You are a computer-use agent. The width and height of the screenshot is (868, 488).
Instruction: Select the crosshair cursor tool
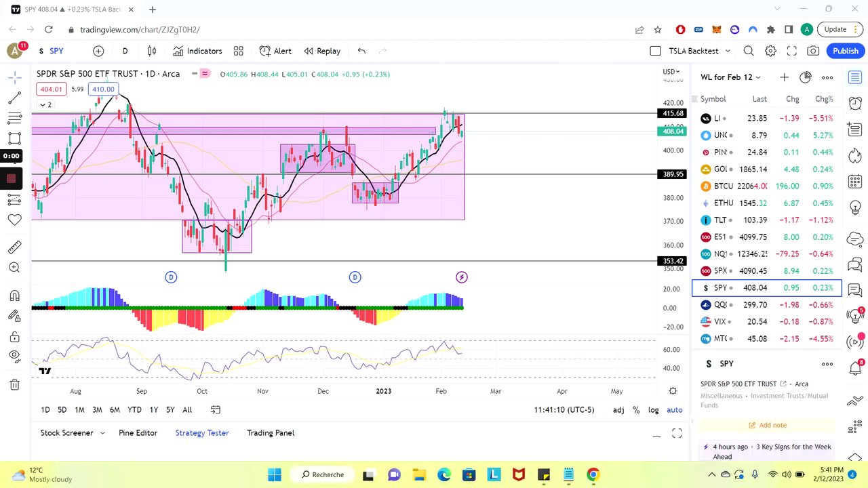click(14, 78)
